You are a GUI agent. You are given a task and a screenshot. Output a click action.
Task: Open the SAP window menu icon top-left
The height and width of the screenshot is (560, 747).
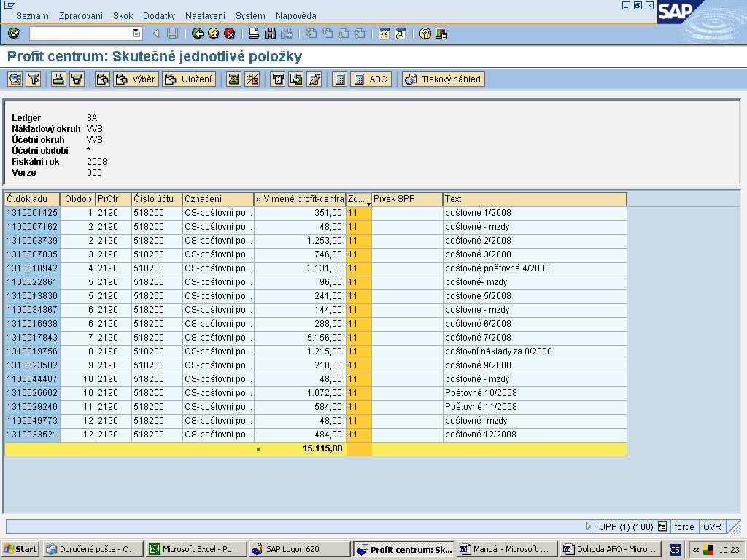point(9,4)
